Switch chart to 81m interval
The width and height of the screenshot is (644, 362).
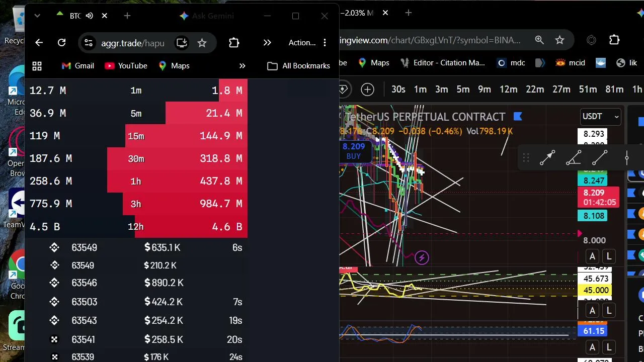point(614,89)
